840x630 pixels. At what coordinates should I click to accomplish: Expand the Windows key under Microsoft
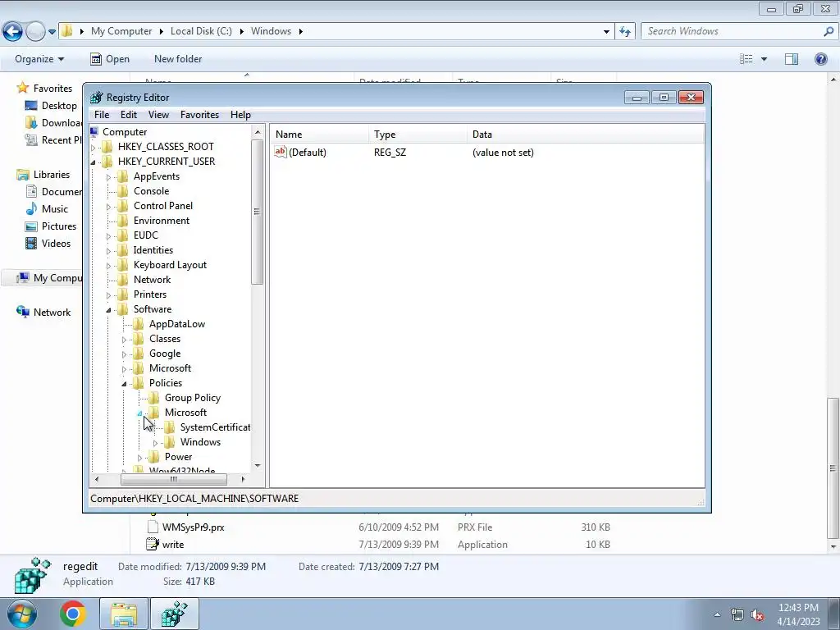(155, 443)
